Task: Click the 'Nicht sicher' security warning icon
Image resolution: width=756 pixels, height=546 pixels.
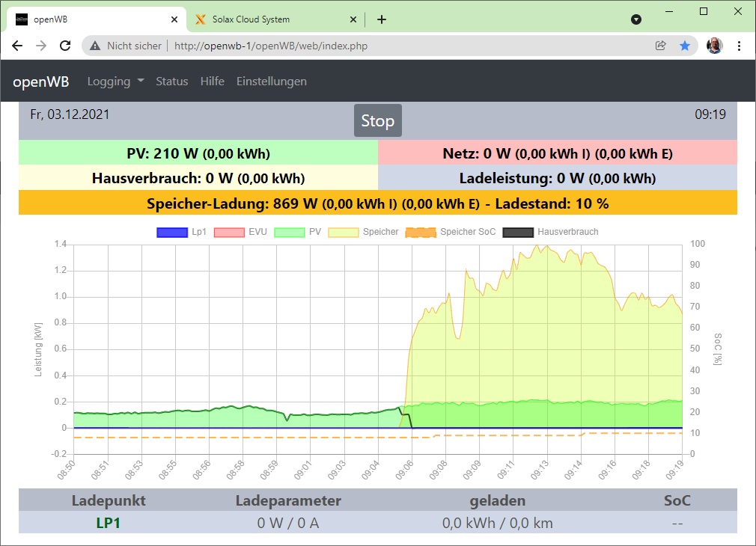Action: tap(95, 46)
